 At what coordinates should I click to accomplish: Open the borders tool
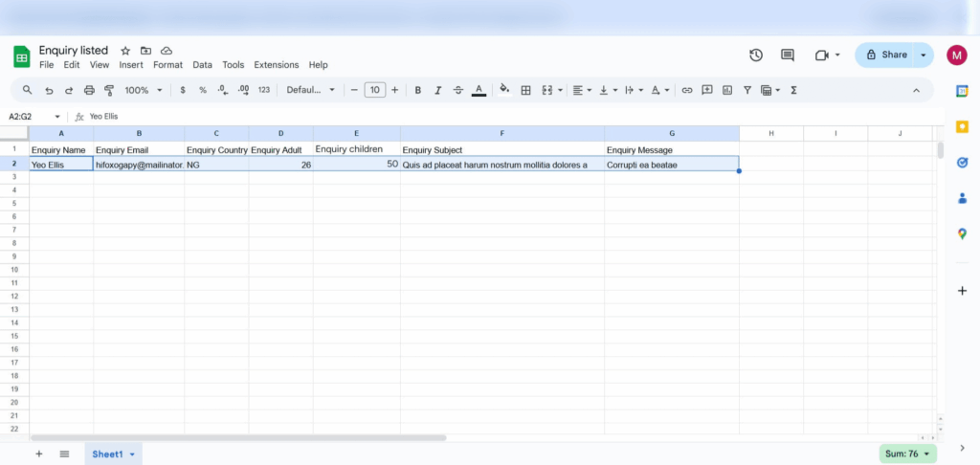[525, 90]
